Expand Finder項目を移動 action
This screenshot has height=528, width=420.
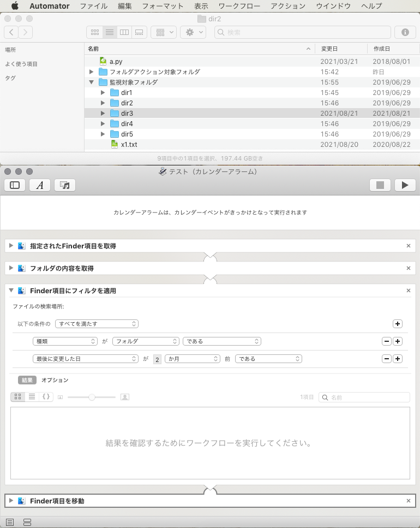[11, 500]
